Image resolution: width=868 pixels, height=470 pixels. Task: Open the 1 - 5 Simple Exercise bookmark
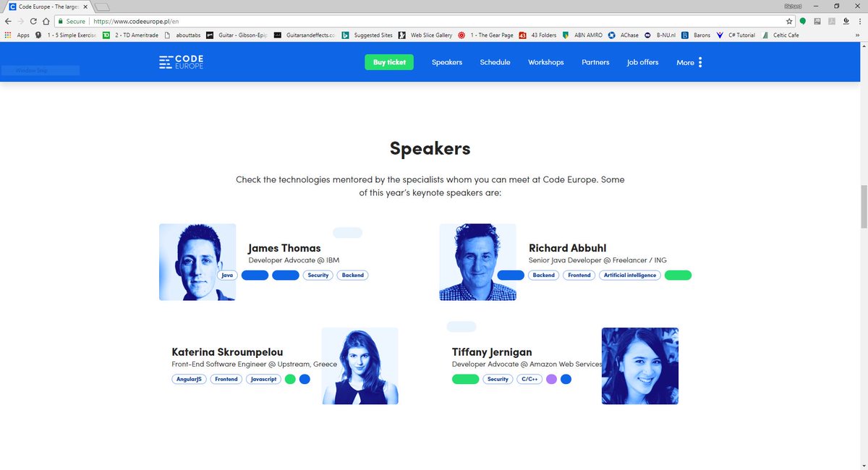coord(66,35)
